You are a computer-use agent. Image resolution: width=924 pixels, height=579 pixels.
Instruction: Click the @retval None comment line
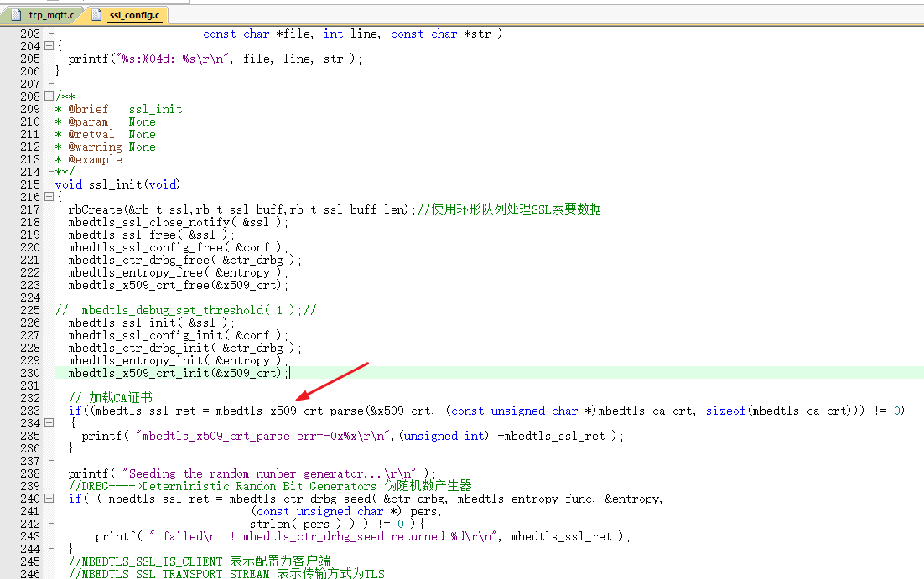[106, 134]
